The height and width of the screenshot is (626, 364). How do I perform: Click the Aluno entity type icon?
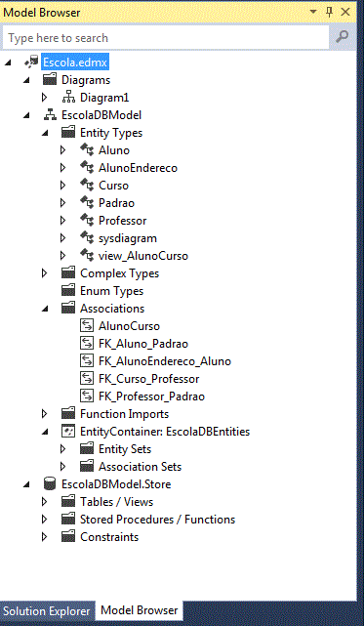pyautogui.click(x=87, y=150)
